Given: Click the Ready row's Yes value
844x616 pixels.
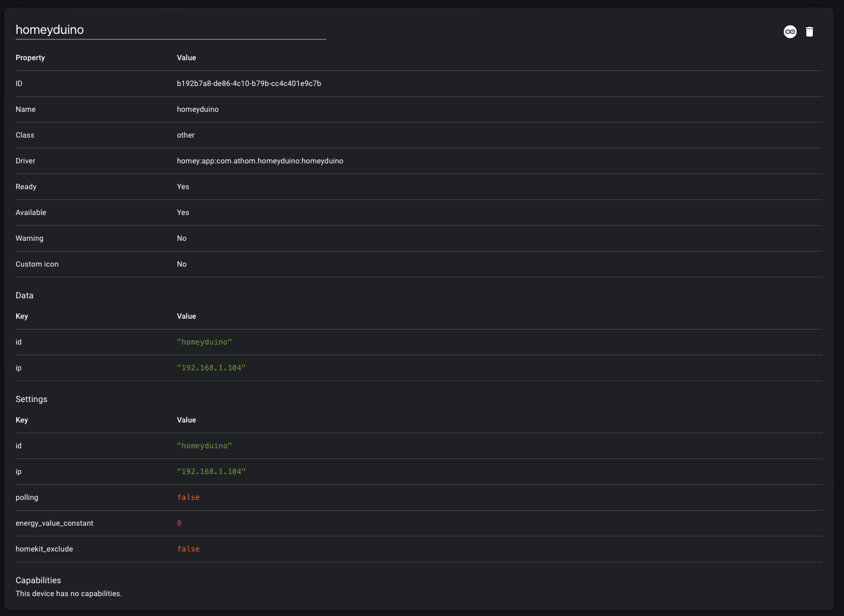Looking at the screenshot, I should pyautogui.click(x=183, y=187).
